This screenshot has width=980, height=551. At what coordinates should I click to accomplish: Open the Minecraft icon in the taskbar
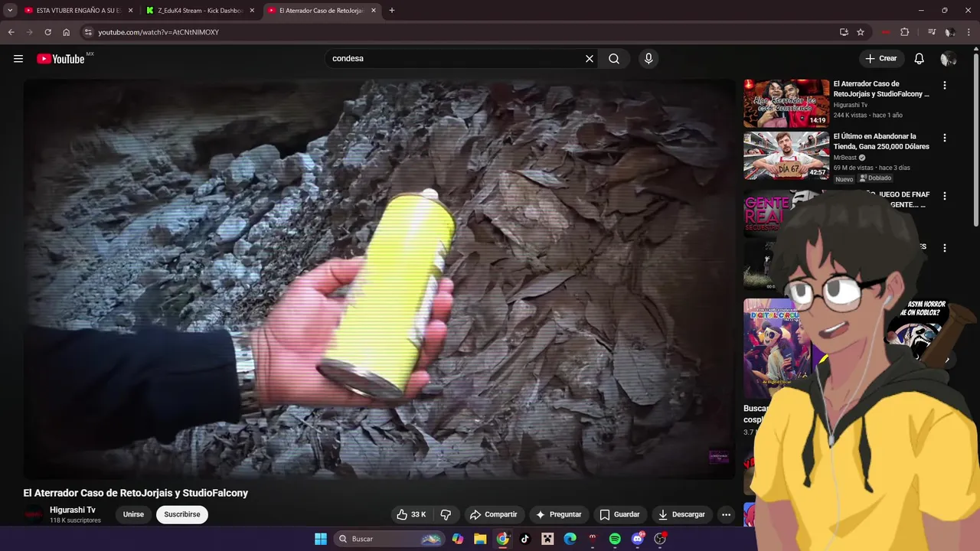tap(547, 539)
